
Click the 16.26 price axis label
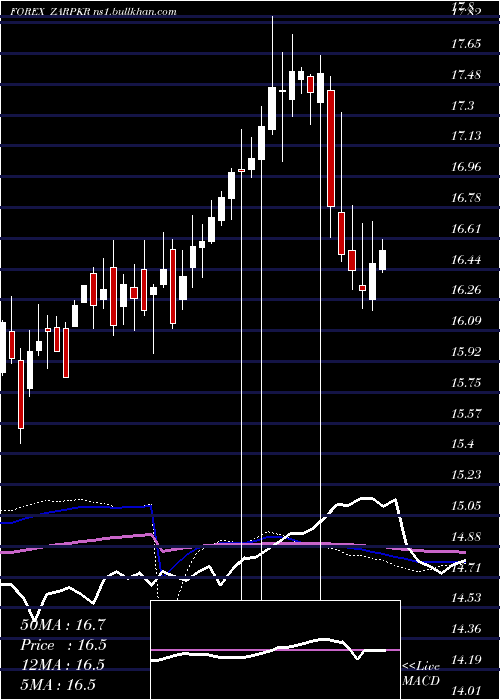click(x=466, y=290)
